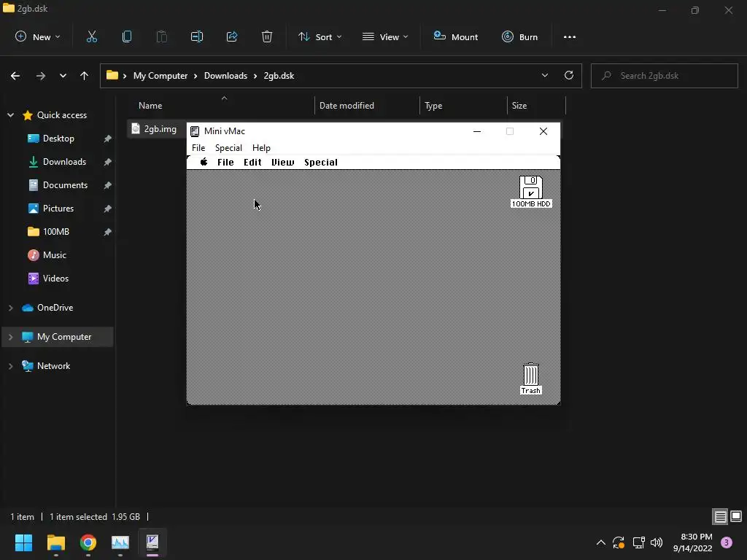Go forward with the right arrow

41,76
